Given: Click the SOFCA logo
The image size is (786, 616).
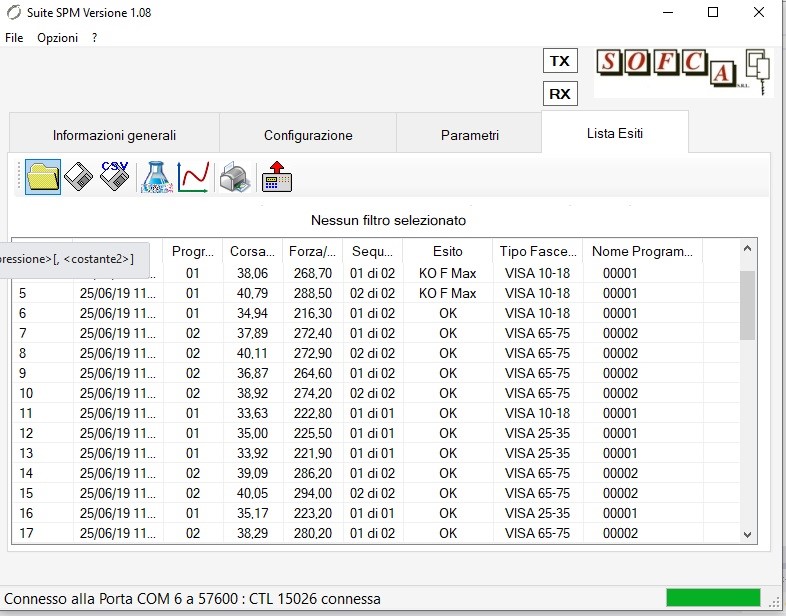Looking at the screenshot, I should 683,72.
